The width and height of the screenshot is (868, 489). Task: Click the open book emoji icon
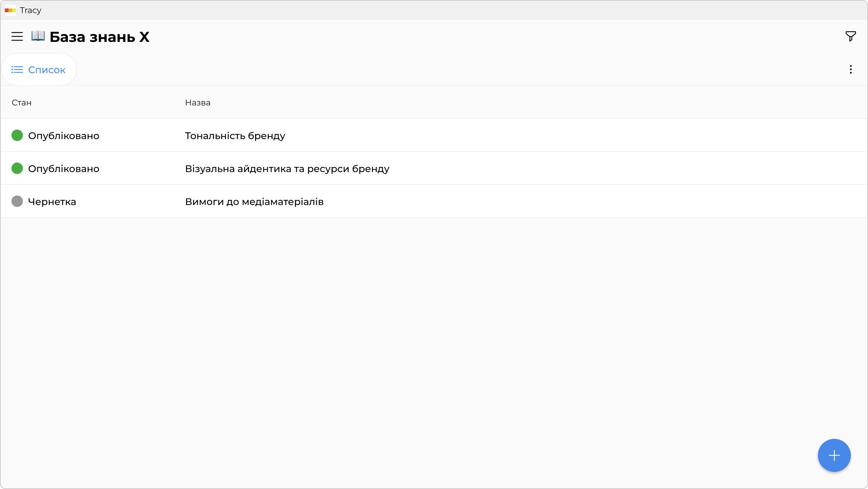click(x=38, y=36)
